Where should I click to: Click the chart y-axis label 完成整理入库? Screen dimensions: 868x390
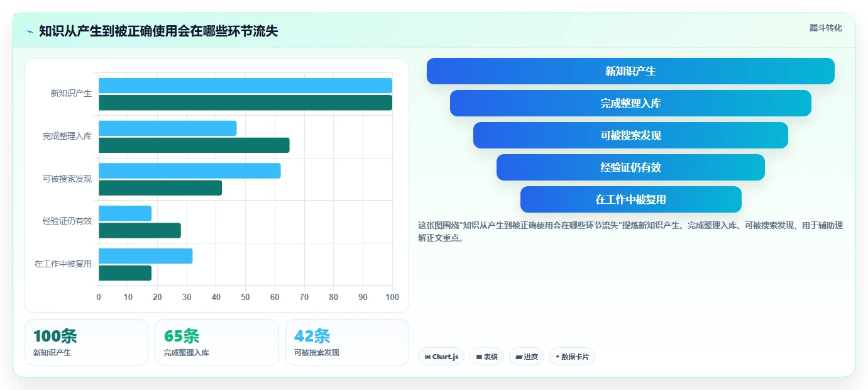tap(67, 136)
